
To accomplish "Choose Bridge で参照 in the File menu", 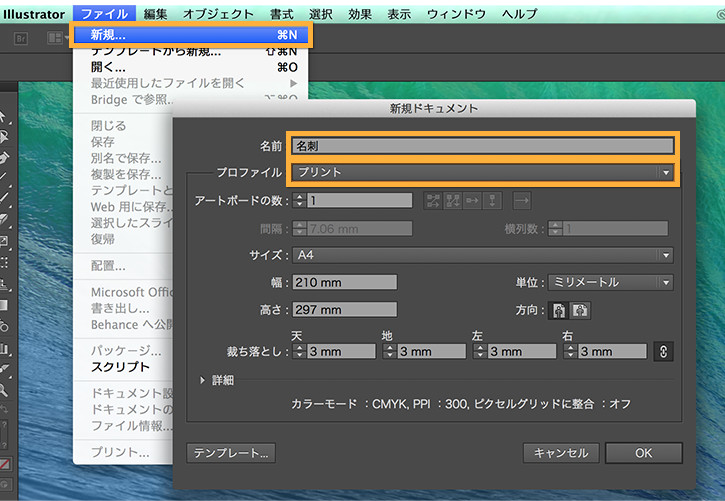I will point(132,100).
